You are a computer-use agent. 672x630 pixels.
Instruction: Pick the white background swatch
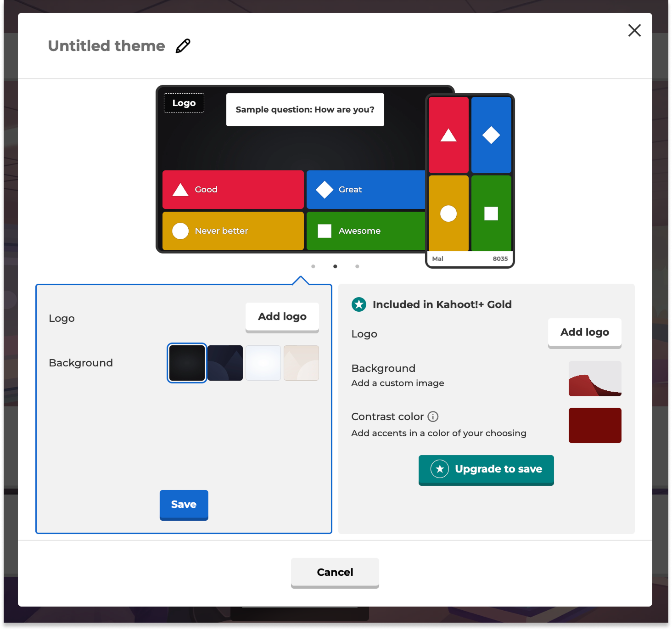[x=263, y=363]
